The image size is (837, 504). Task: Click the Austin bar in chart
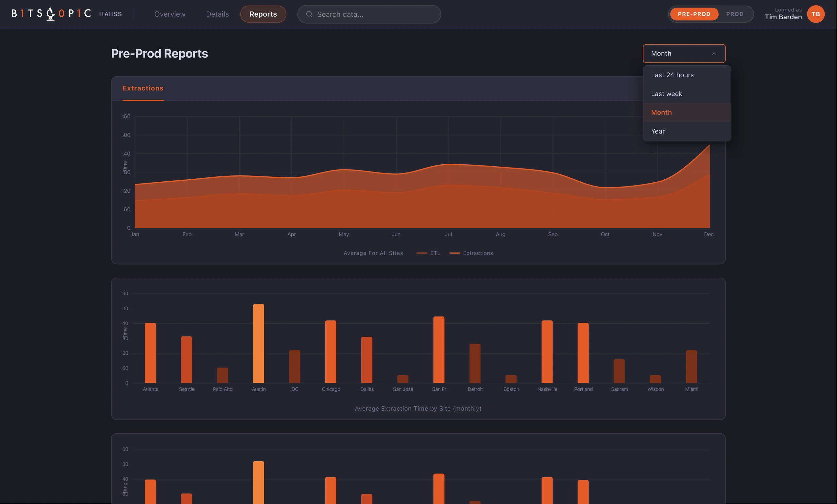(x=259, y=344)
